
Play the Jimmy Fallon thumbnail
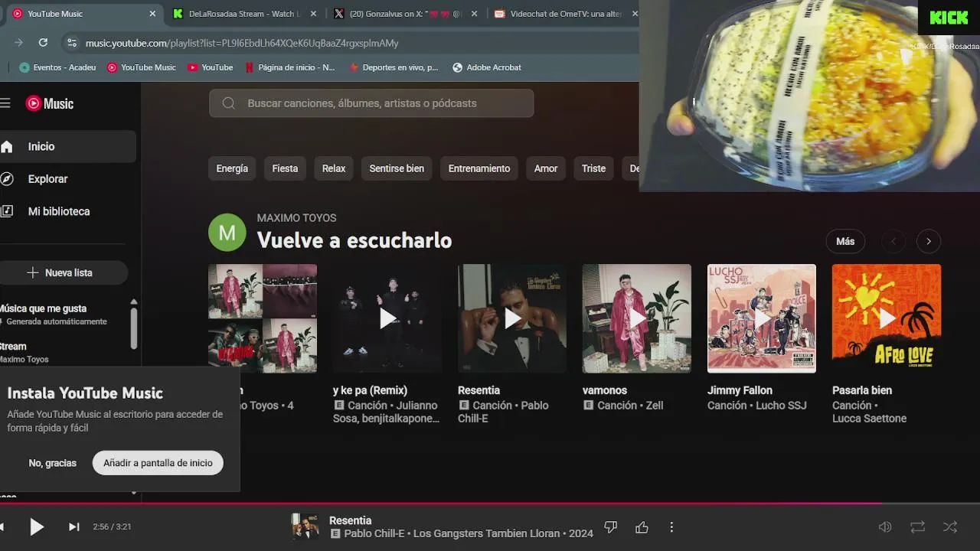(x=762, y=318)
